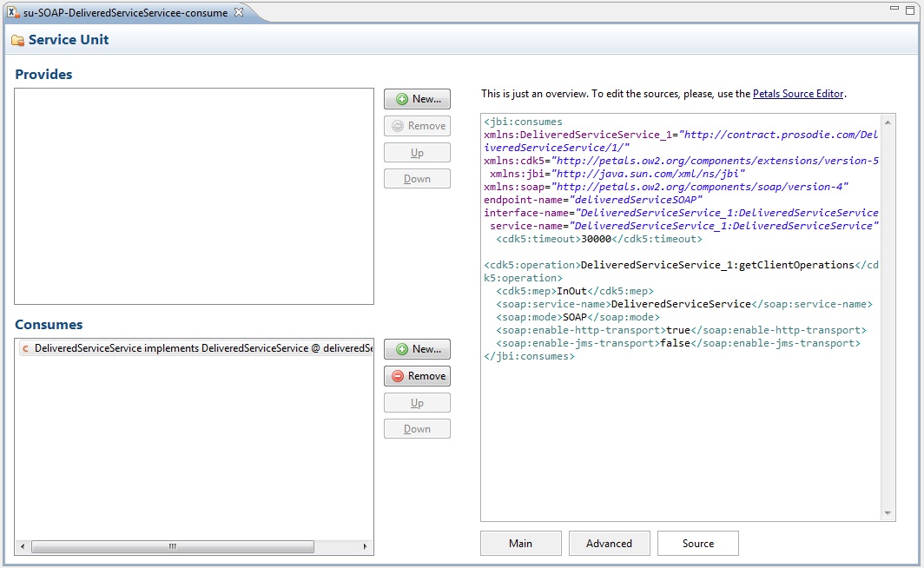This screenshot has width=924, height=568.
Task: Switch to the Advanced tab
Action: coord(609,544)
